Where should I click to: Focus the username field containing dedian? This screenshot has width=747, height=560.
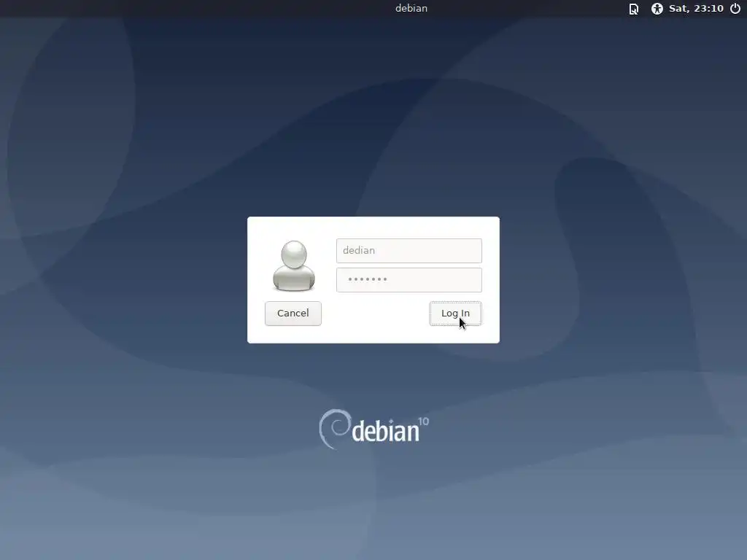pos(409,251)
